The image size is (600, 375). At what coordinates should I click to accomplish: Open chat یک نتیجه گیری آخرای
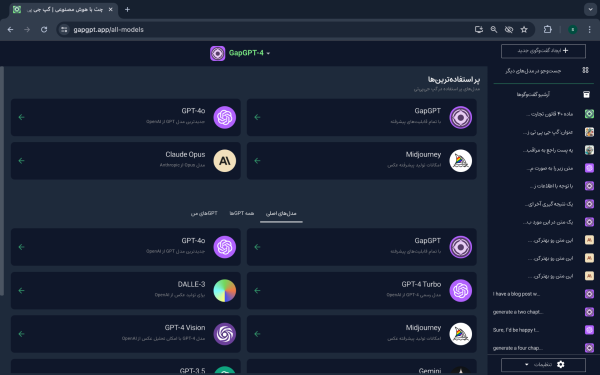point(543,204)
